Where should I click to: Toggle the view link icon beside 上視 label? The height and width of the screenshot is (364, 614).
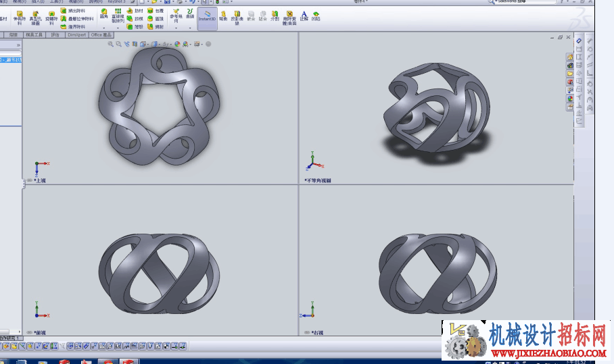(x=29, y=180)
